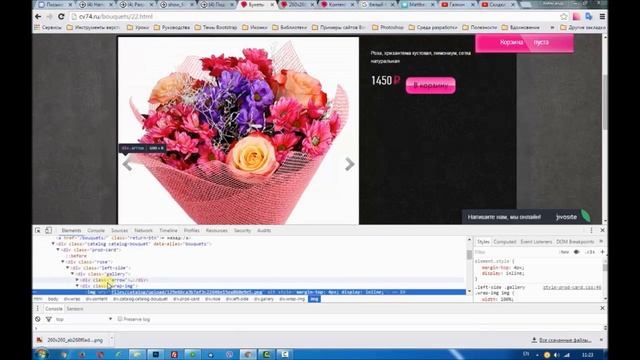Add a new style rule with the plus icon
640x360 pixels.
point(602,252)
